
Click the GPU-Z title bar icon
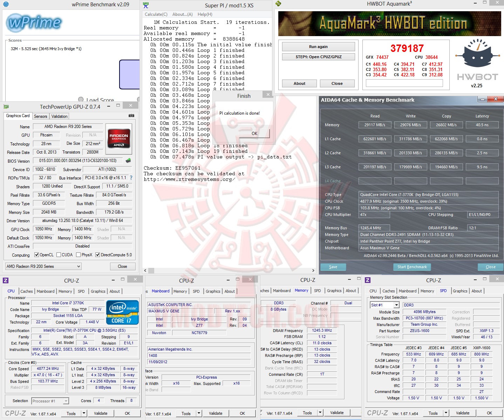point(6,107)
